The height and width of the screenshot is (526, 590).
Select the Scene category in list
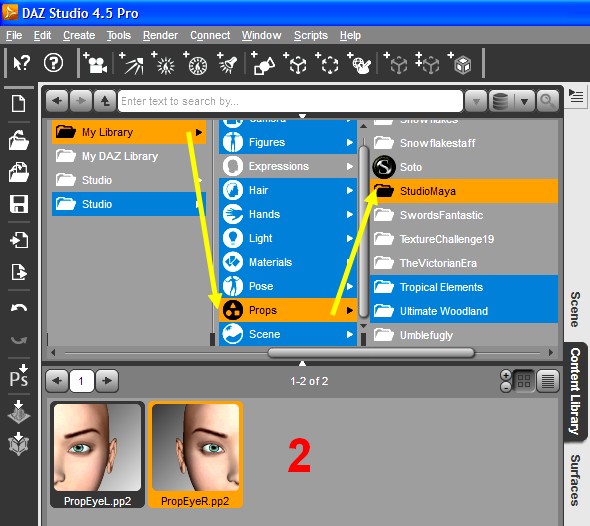click(288, 334)
